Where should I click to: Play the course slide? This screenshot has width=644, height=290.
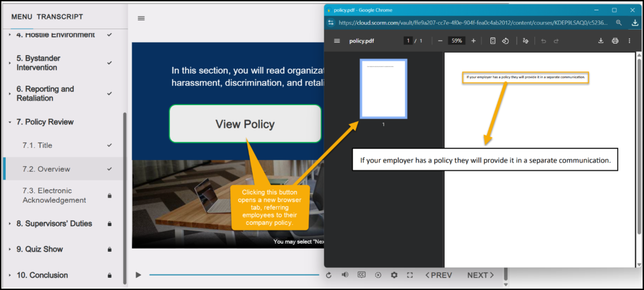click(139, 275)
